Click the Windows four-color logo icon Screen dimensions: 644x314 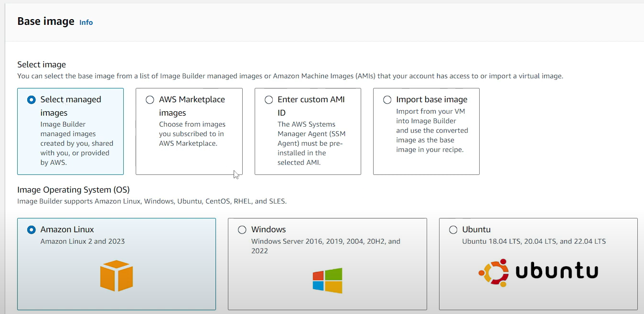pyautogui.click(x=328, y=280)
